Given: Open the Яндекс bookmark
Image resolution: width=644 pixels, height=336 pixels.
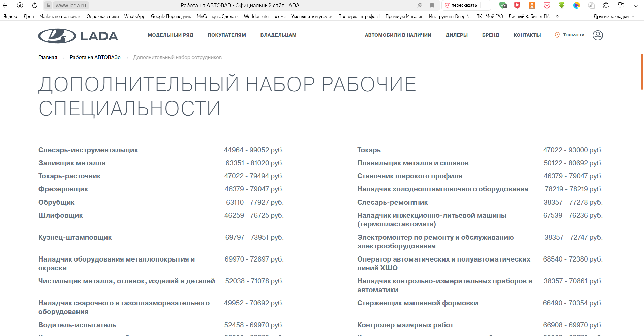Looking at the screenshot, I should [10, 16].
